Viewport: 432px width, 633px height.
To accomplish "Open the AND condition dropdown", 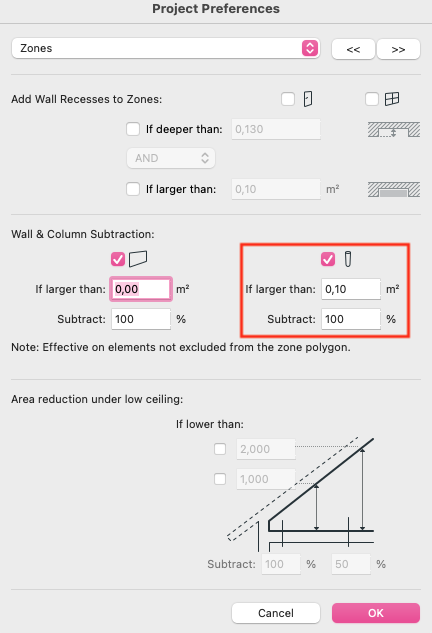I will [171, 158].
